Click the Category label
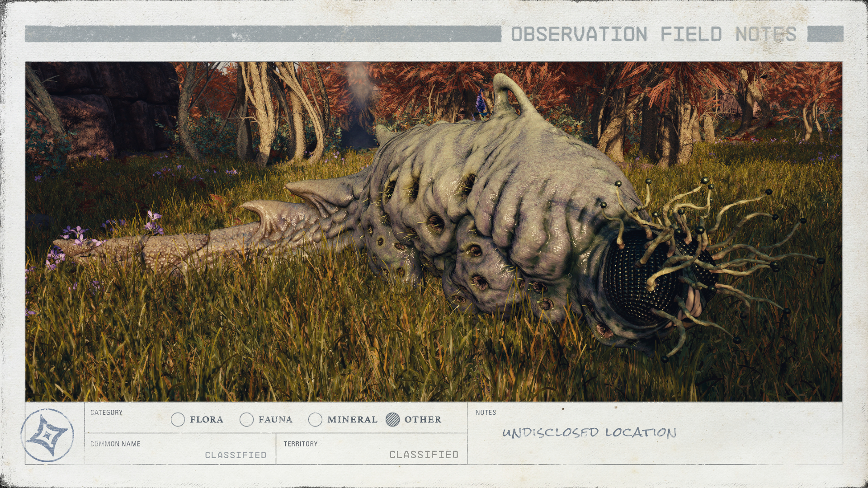 click(106, 413)
